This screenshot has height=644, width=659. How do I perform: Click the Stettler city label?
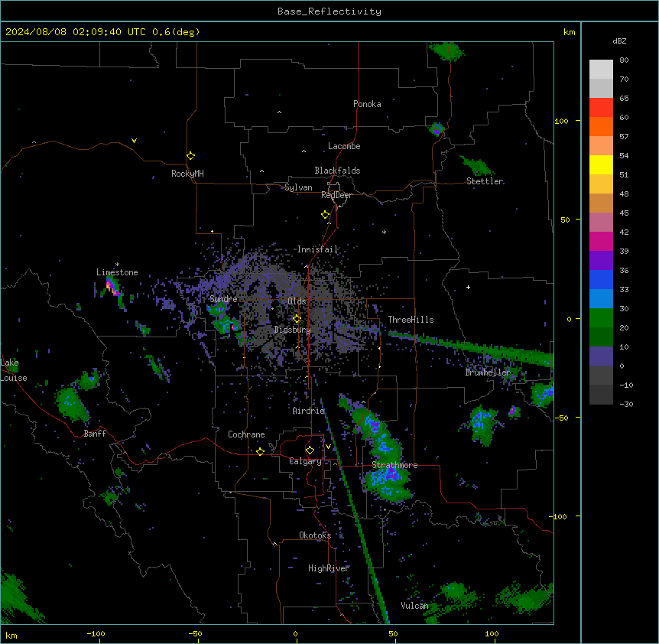(485, 181)
